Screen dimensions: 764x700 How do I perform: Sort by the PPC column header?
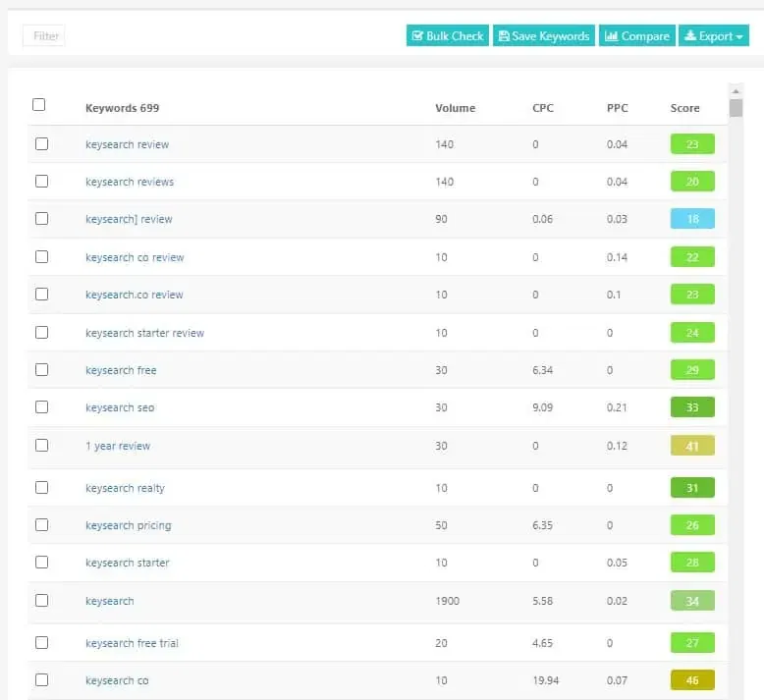[x=617, y=108]
